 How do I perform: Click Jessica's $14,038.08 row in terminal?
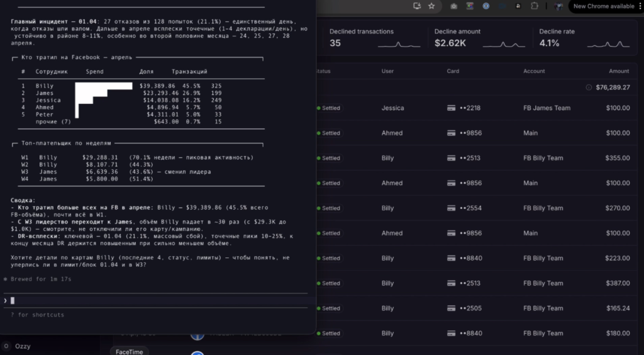click(121, 100)
